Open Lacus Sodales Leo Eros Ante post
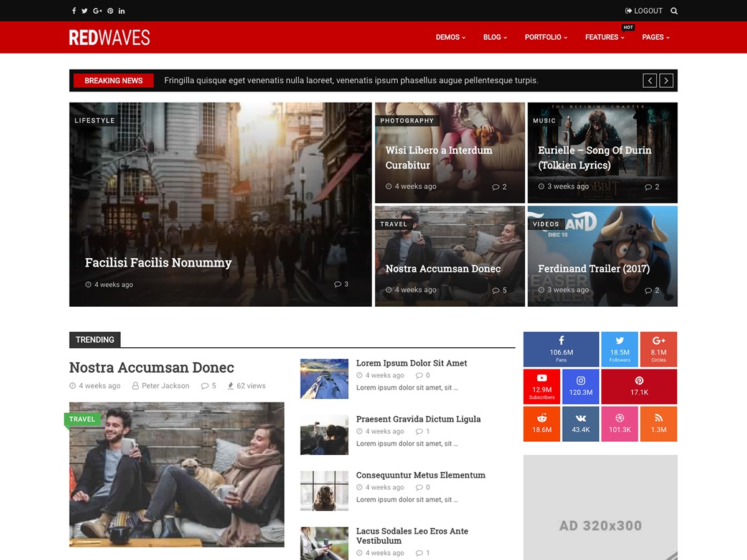Viewport: 747px width, 560px height. click(x=412, y=536)
